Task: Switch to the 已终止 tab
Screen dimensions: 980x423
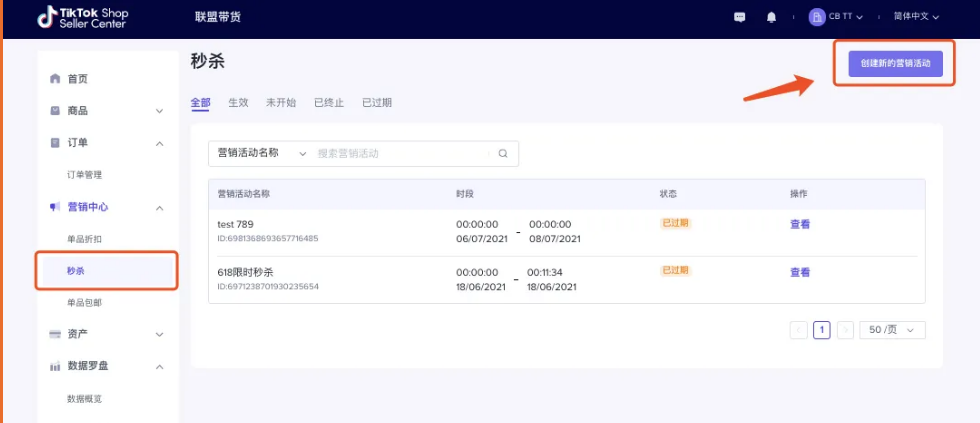Action: coord(329,103)
